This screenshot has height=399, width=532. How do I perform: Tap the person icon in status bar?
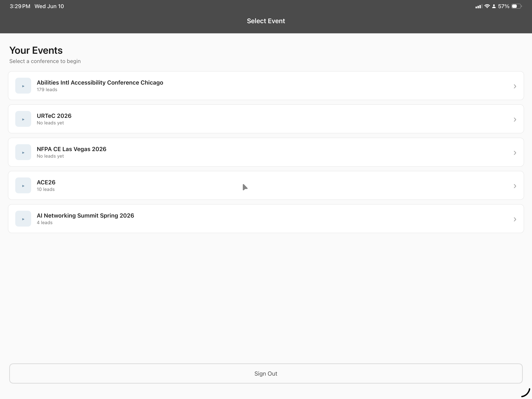[494, 7]
